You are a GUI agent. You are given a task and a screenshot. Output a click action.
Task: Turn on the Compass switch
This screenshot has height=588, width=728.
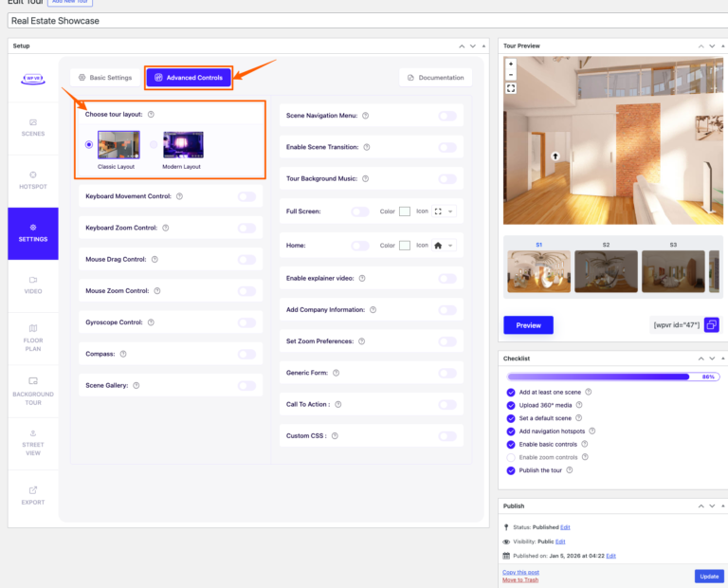pyautogui.click(x=247, y=355)
